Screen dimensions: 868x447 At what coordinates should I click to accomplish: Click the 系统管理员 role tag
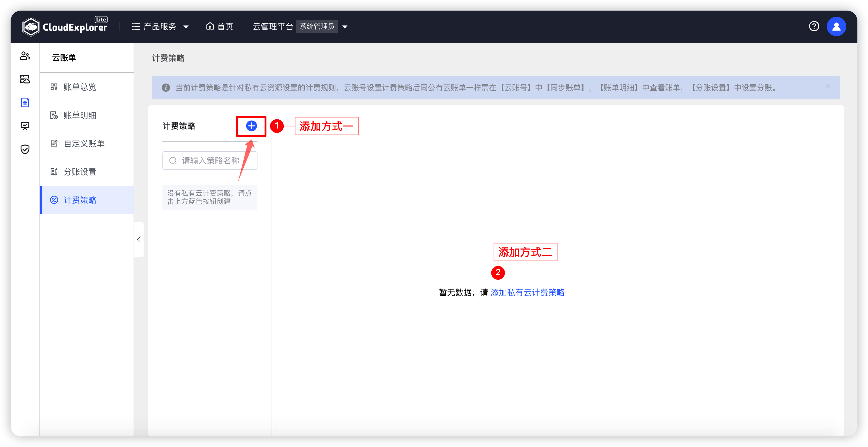click(x=317, y=26)
